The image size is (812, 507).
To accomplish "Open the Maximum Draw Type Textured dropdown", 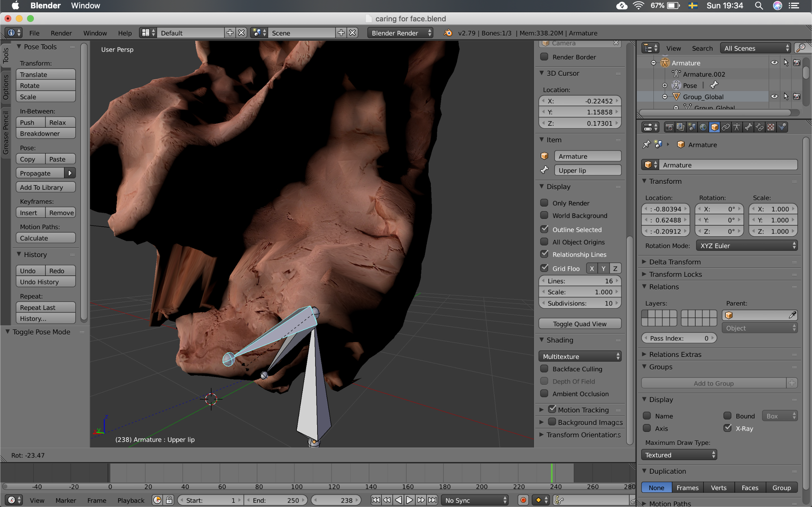I will click(679, 455).
